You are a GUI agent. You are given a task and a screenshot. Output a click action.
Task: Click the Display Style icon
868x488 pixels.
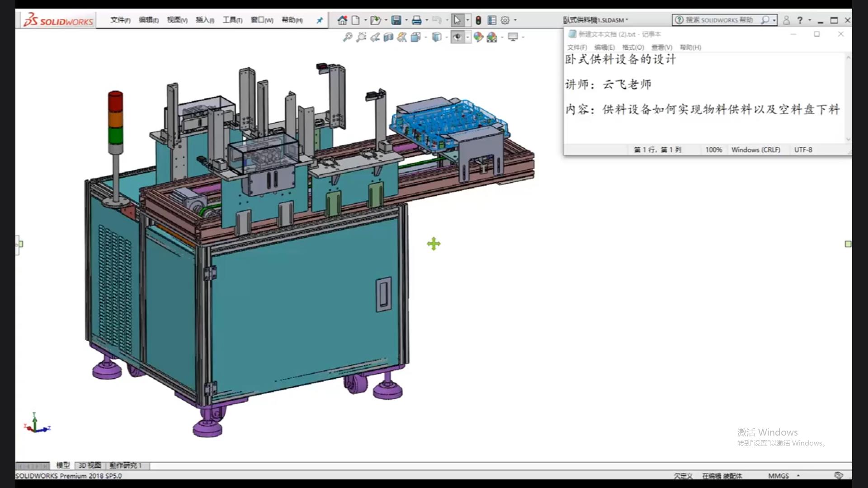pyautogui.click(x=437, y=37)
